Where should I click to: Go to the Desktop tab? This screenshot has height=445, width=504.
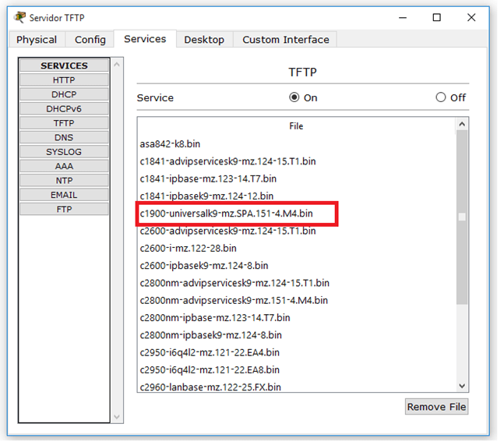[204, 40]
